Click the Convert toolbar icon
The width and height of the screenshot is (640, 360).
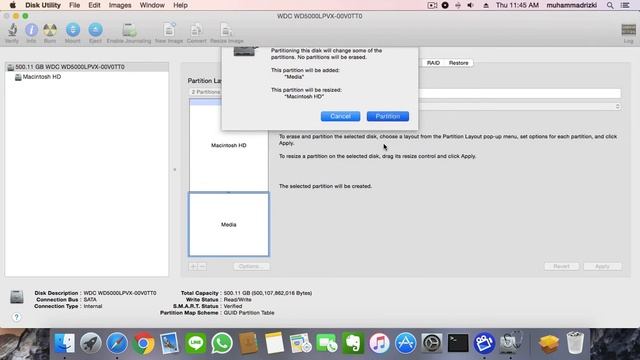(196, 33)
